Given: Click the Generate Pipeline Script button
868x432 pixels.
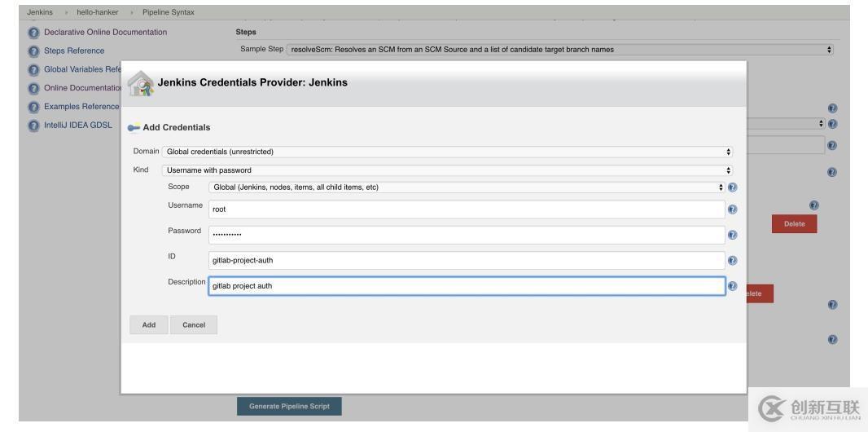Looking at the screenshot, I should [x=290, y=407].
